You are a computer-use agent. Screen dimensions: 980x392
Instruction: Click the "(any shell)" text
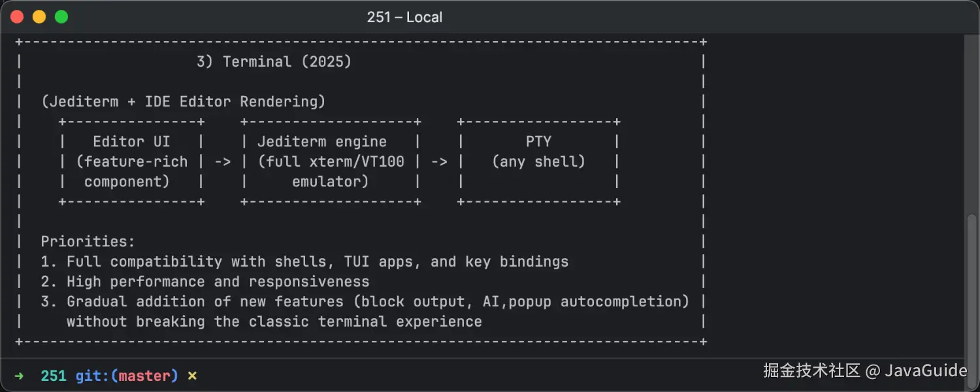(538, 161)
